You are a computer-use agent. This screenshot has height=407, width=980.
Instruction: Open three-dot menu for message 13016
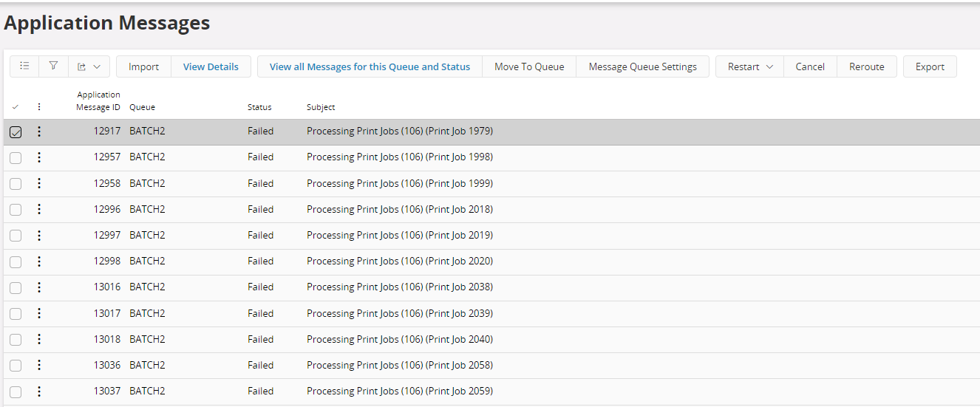[39, 287]
